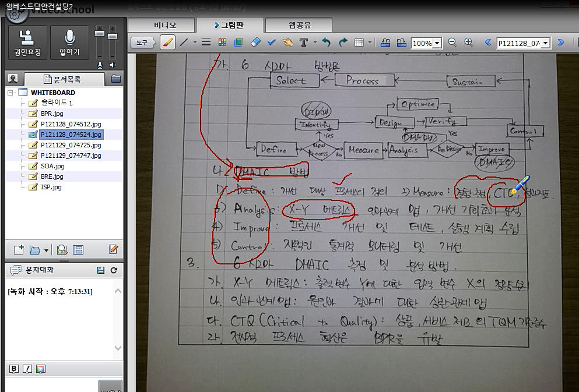This screenshot has height=392, width=579.
Task: Save the chat with the floppy disk icon
Action: pos(101,270)
